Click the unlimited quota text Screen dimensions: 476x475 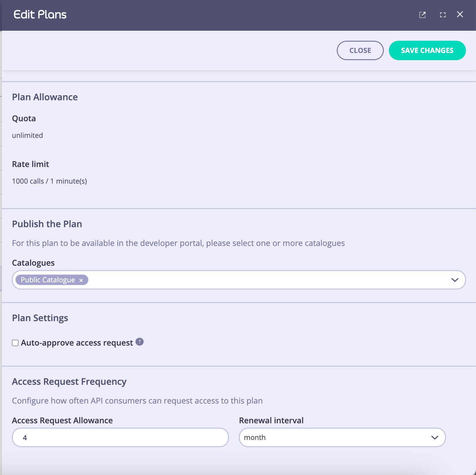(x=28, y=135)
